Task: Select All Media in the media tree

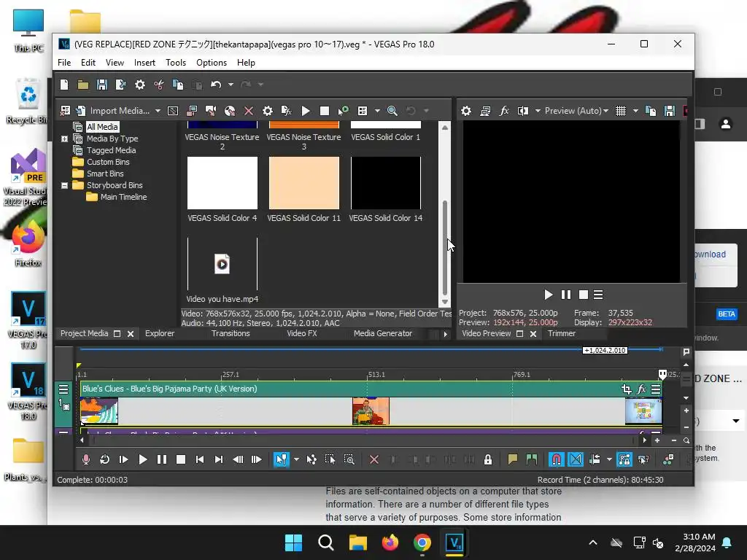Action: [102, 127]
